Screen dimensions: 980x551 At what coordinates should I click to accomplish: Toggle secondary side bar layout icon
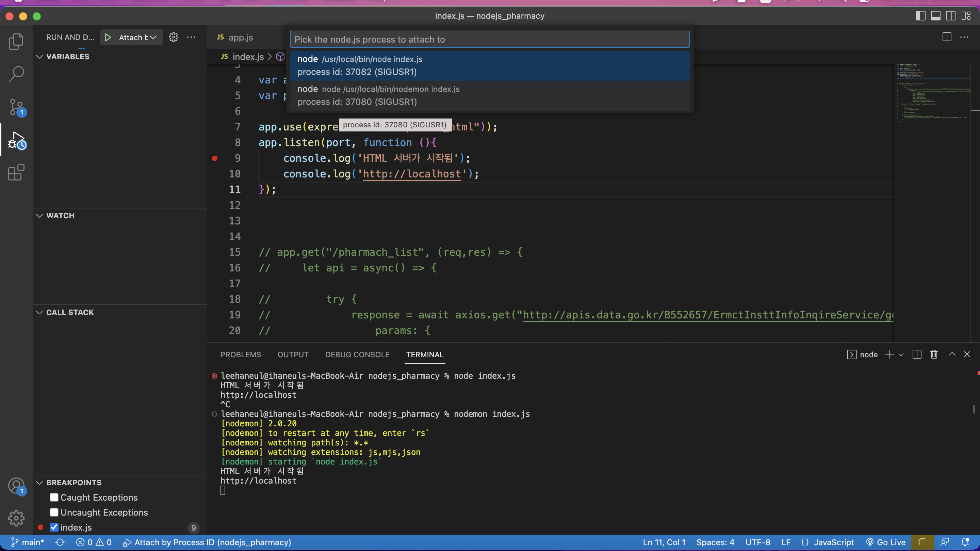951,16
